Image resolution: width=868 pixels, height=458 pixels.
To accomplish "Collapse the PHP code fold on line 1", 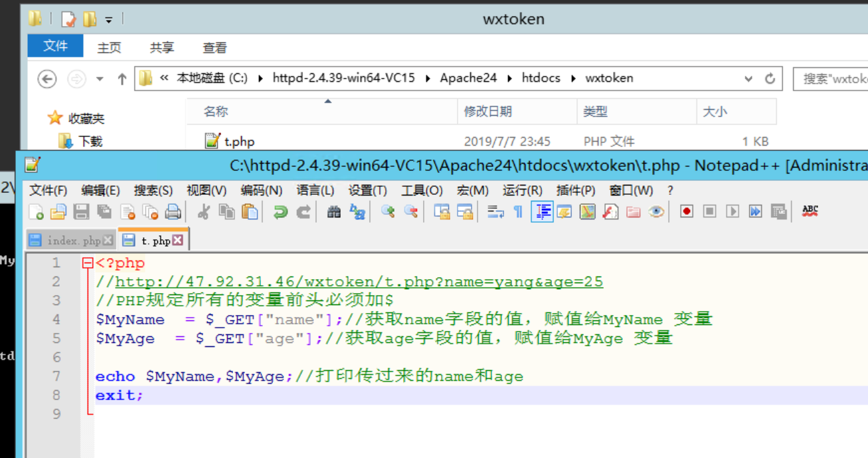I will coord(87,263).
